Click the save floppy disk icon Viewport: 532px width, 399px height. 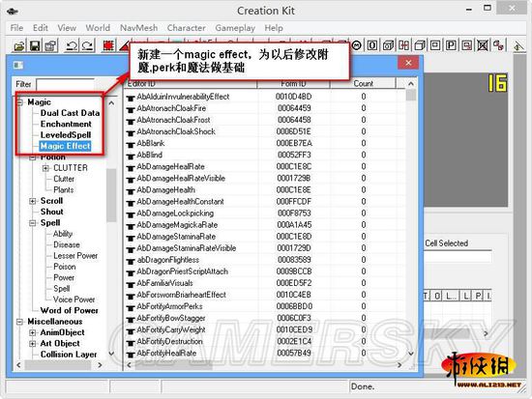[35, 45]
